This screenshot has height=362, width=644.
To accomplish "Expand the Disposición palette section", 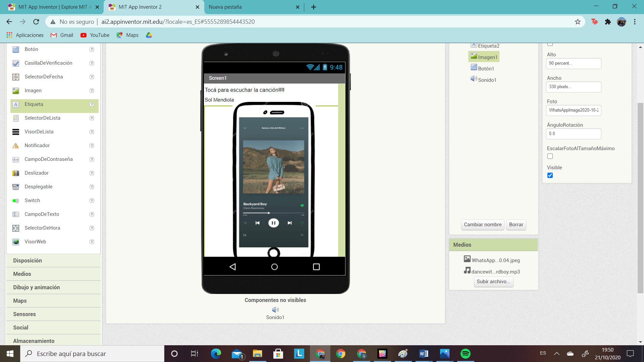I will [28, 260].
